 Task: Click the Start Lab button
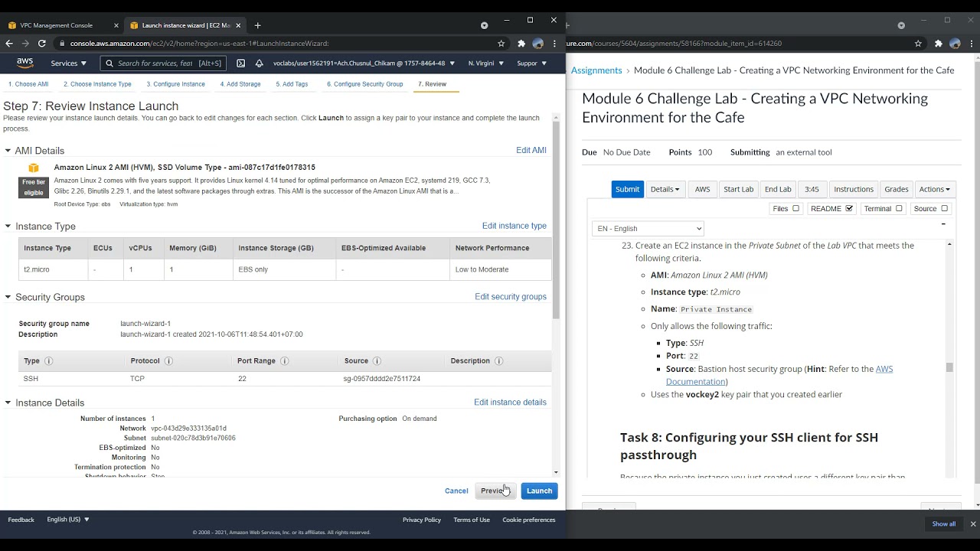pyautogui.click(x=739, y=189)
